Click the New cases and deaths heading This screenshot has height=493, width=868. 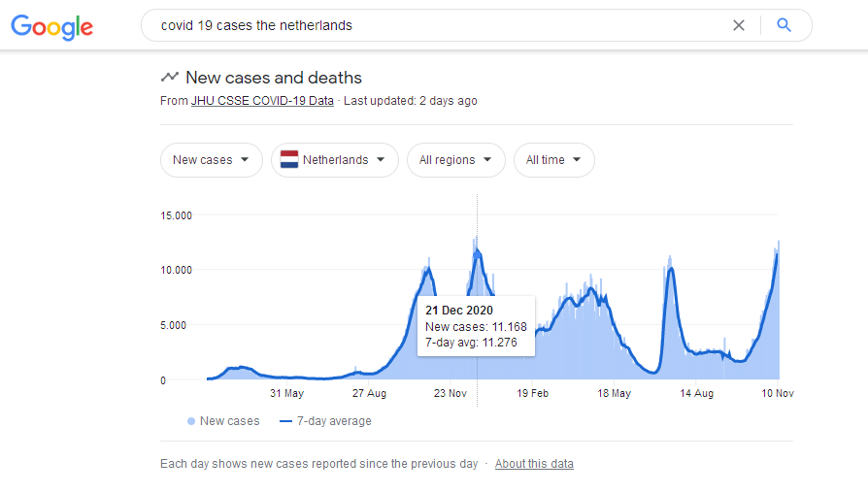point(274,78)
